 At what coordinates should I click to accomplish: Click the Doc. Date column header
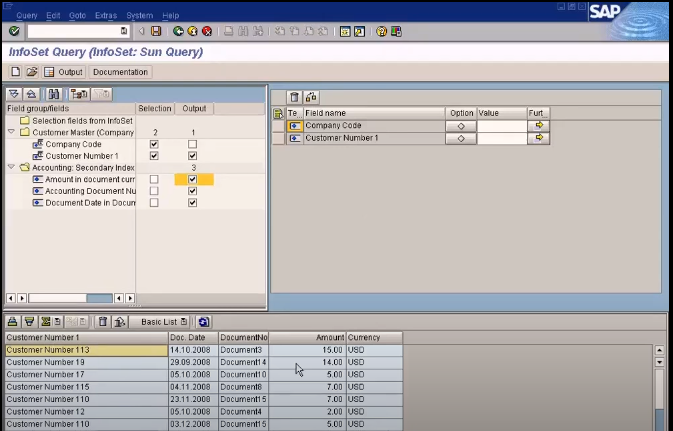click(193, 337)
